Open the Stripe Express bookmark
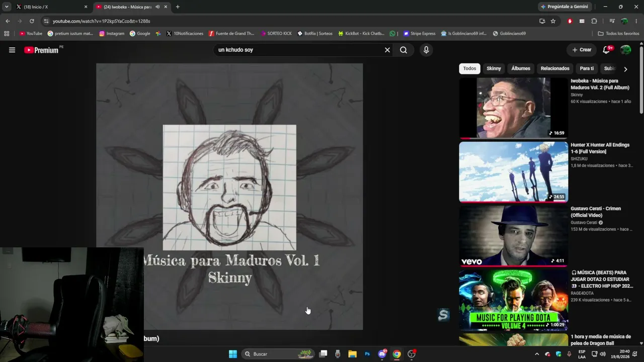 pos(419,34)
